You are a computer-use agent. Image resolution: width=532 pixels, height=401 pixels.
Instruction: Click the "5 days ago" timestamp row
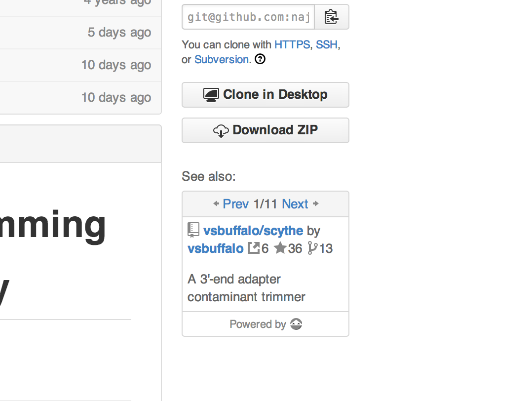click(x=119, y=33)
